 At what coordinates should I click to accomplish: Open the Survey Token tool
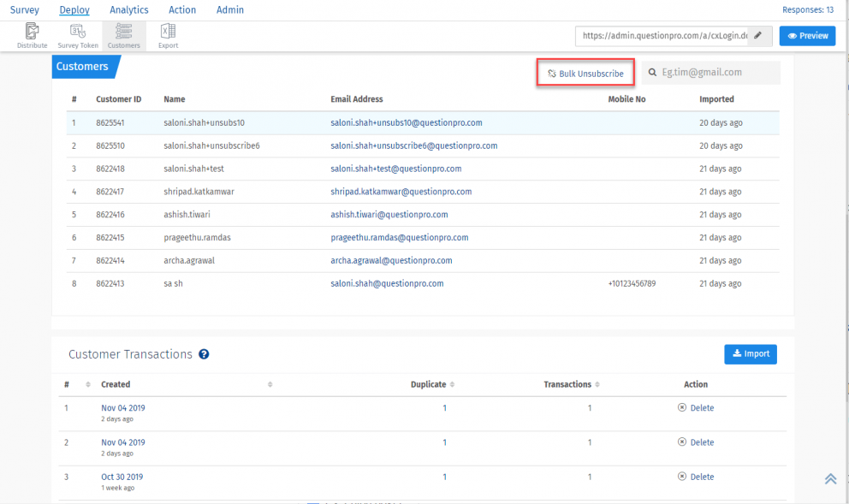78,35
